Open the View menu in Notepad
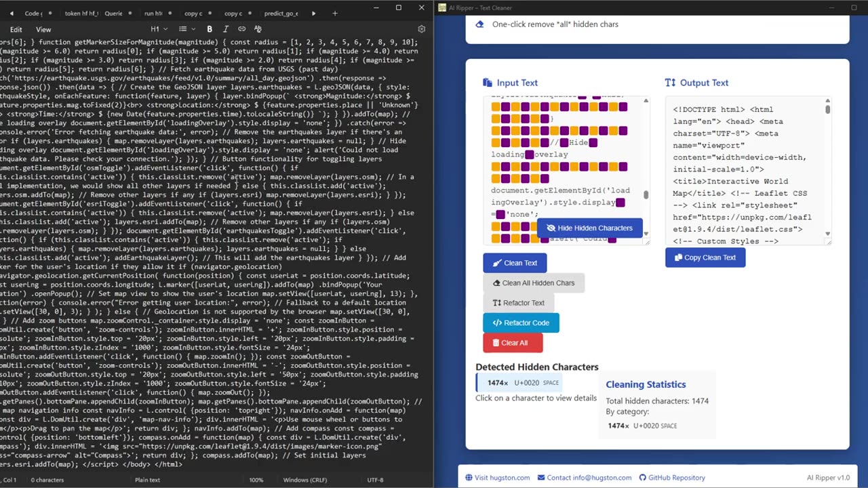Screen dimensions: 868x488 click(x=43, y=30)
